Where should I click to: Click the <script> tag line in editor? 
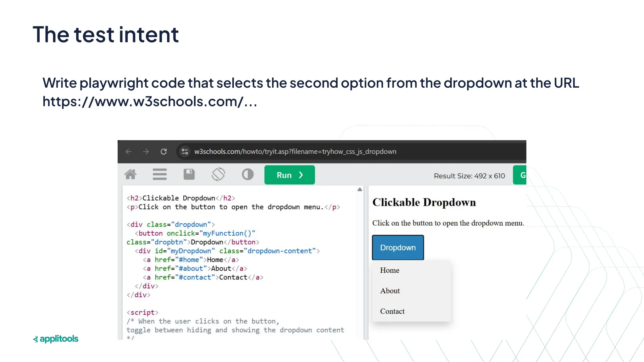pos(142,313)
